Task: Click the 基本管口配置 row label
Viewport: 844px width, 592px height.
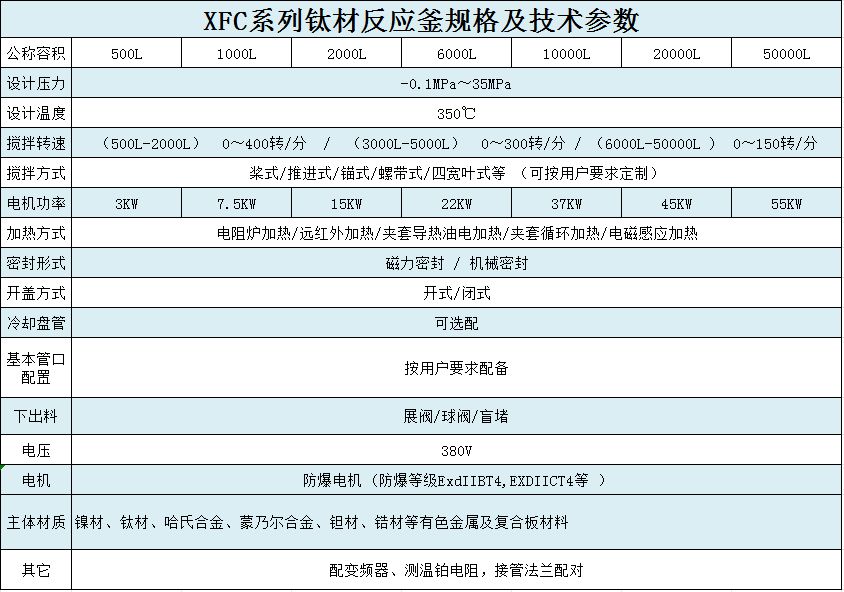Action: coord(36,368)
